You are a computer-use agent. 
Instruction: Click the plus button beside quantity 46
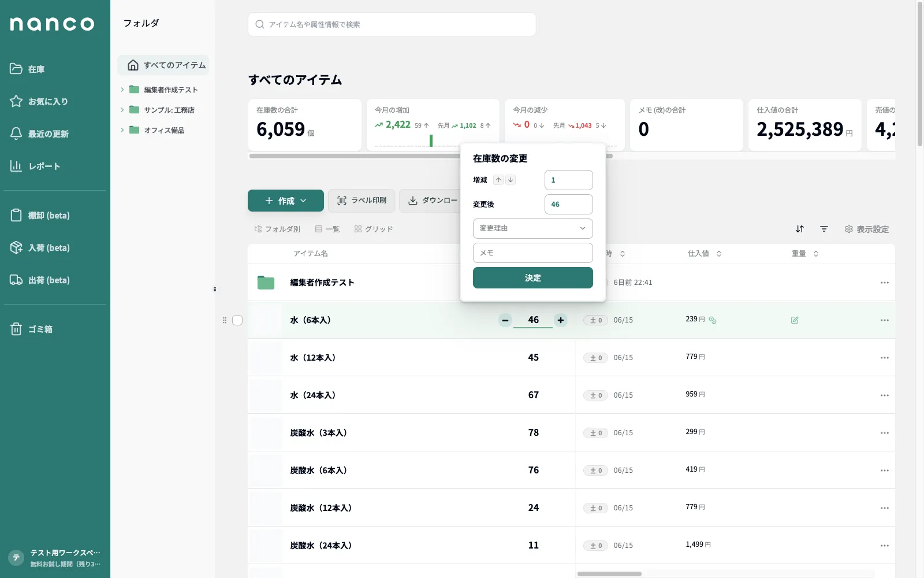560,320
